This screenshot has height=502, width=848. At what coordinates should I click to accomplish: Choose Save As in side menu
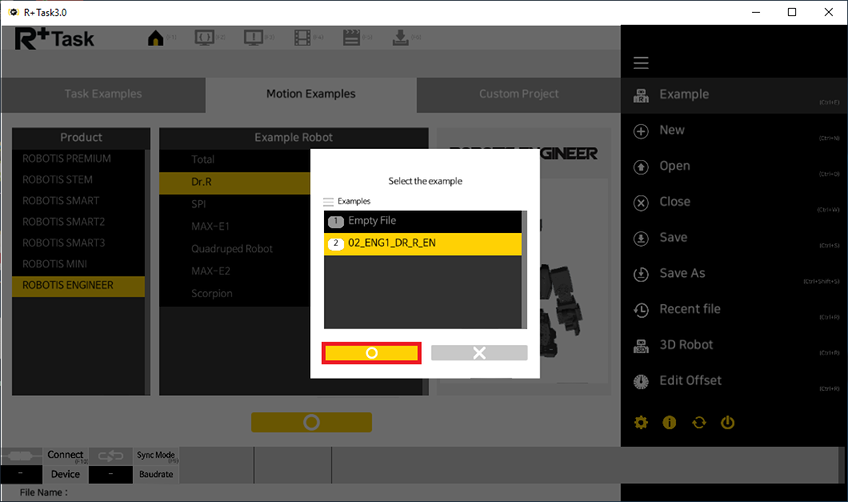(734, 273)
